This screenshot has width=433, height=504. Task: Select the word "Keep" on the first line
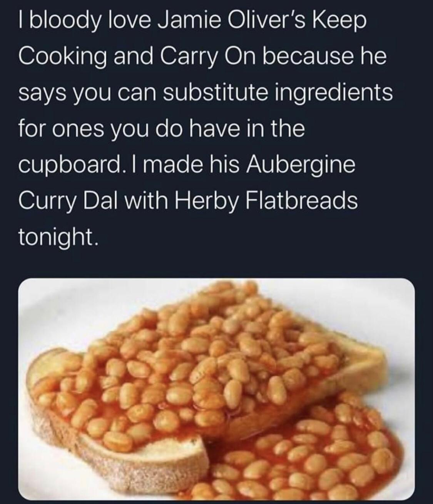(338, 23)
